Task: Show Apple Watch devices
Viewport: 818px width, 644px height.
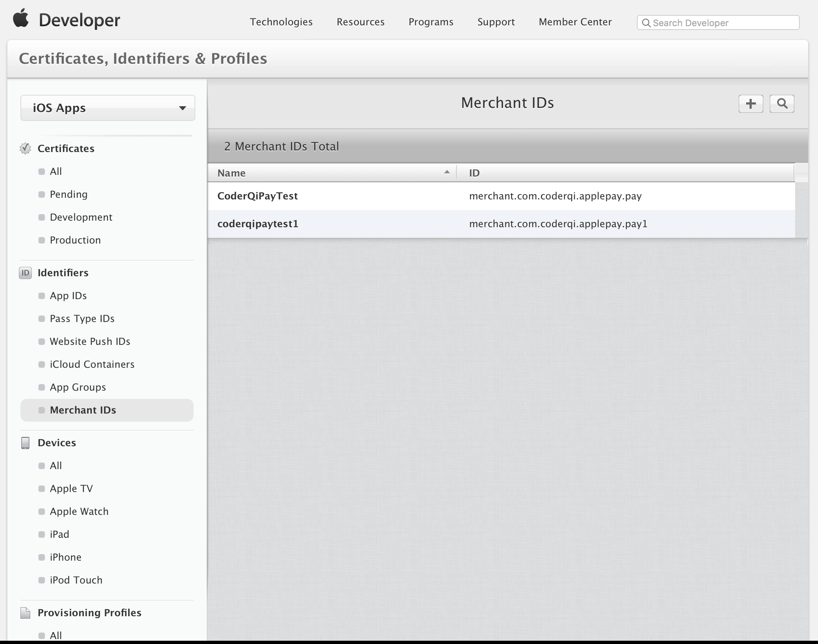Action: point(79,512)
